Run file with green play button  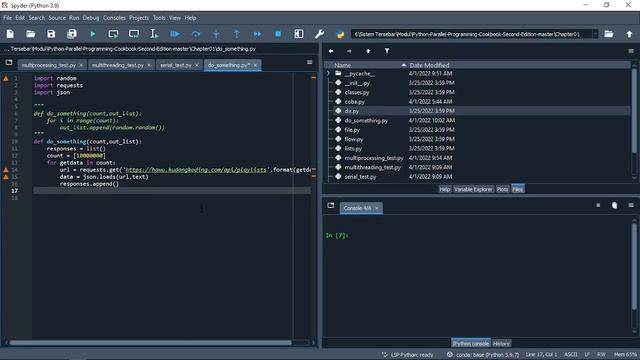(93, 34)
